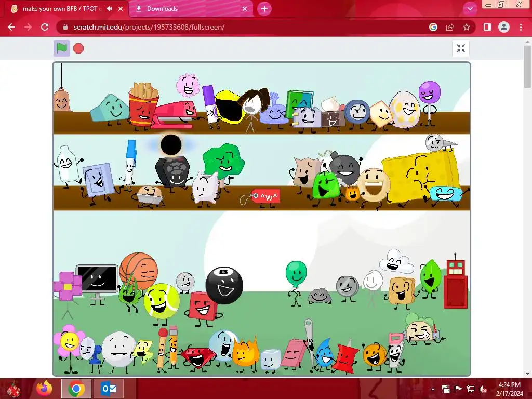Click the address bar URL field

[244, 27]
